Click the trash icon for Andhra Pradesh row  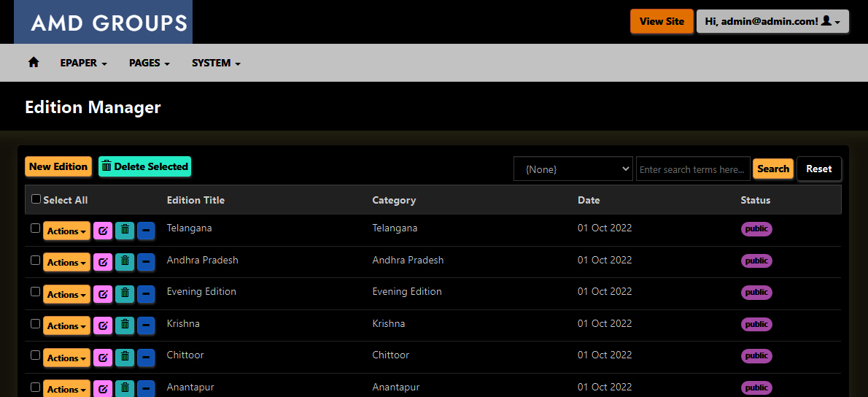(x=125, y=262)
